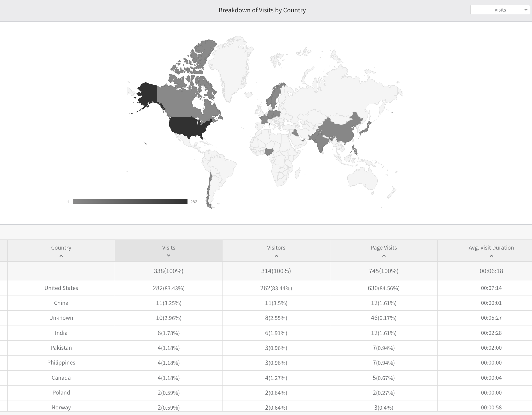Viewport: 532px width, 415px height.
Task: Click the 5(0.67%) Canada page visits
Action: click(384, 378)
